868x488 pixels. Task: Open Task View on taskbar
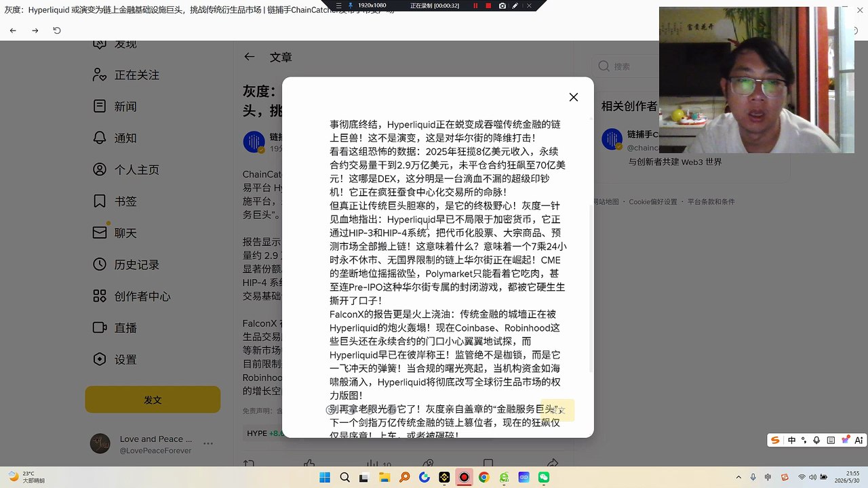364,477
